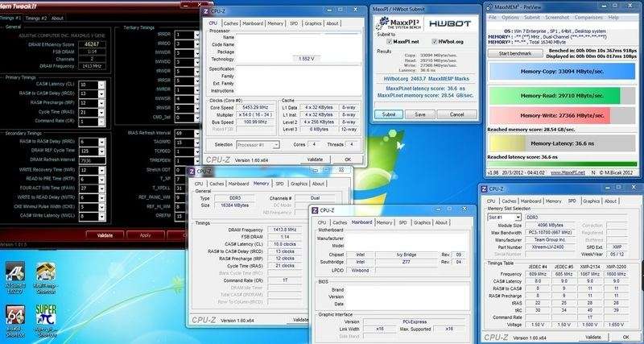
Task: Open the AI Suite desktop shortcut icon
Action: click(x=15, y=272)
